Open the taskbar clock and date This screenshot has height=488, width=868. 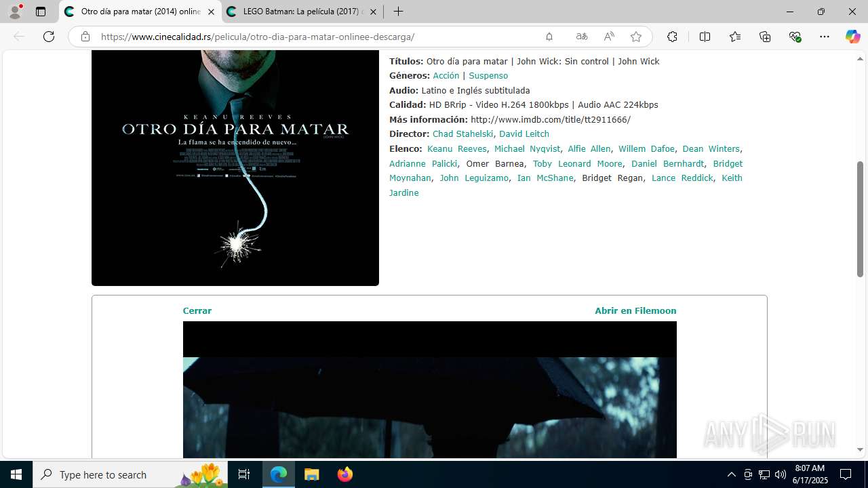pyautogui.click(x=810, y=474)
